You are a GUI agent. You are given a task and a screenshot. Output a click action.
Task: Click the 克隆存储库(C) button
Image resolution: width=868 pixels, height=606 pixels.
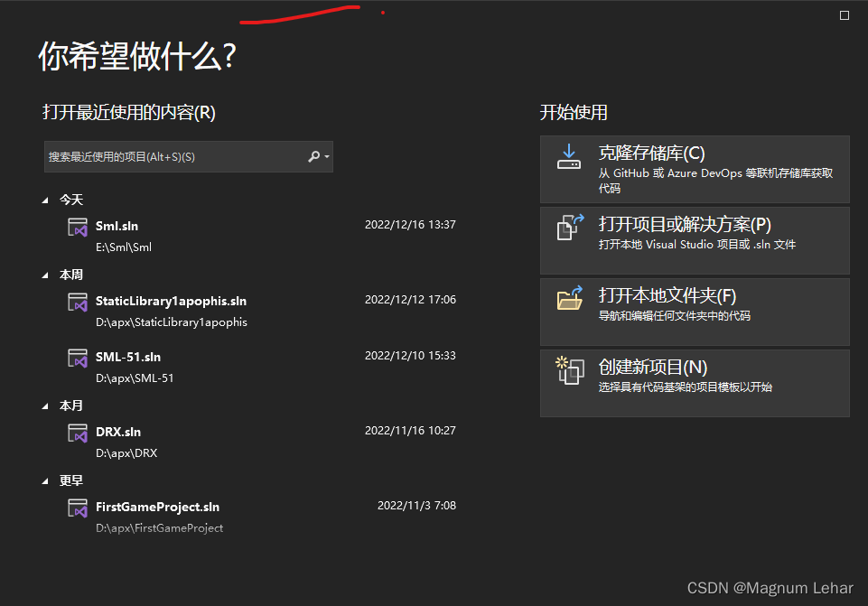click(695, 170)
